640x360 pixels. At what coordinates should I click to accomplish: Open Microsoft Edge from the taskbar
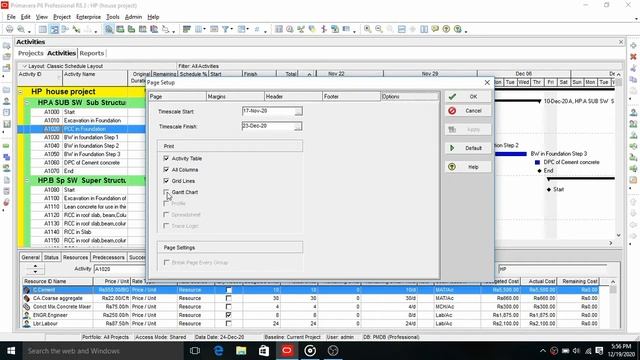(x=218, y=351)
